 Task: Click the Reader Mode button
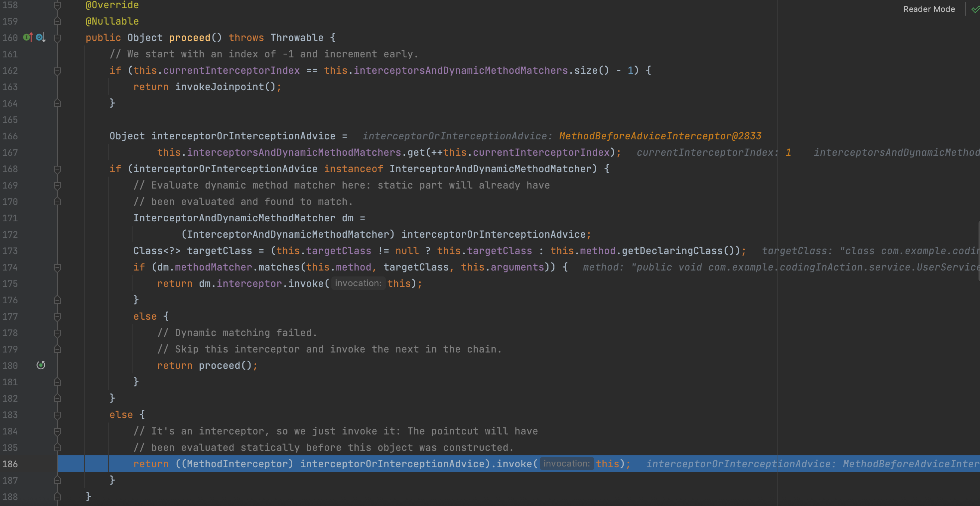(929, 9)
